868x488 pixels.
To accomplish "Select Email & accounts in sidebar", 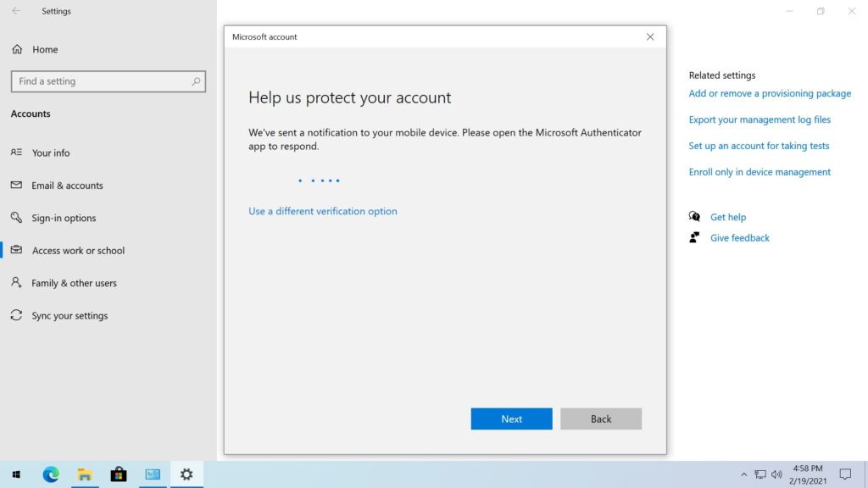I will click(x=67, y=186).
